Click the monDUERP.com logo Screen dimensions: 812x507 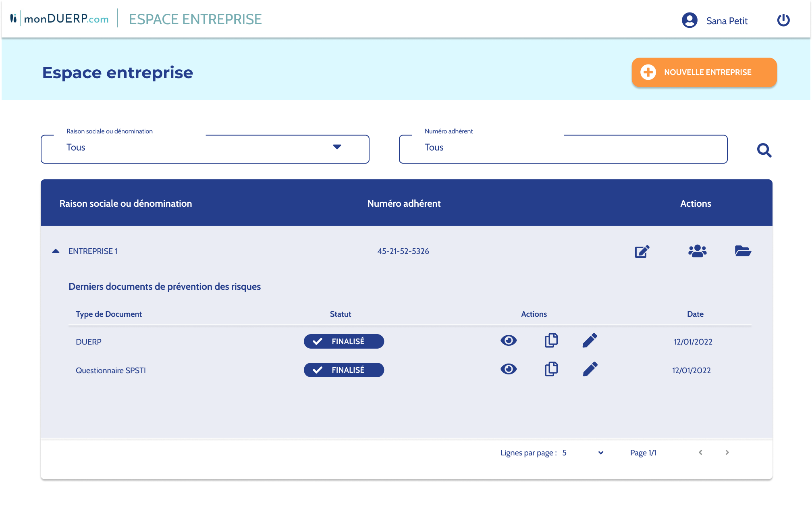pyautogui.click(x=59, y=19)
